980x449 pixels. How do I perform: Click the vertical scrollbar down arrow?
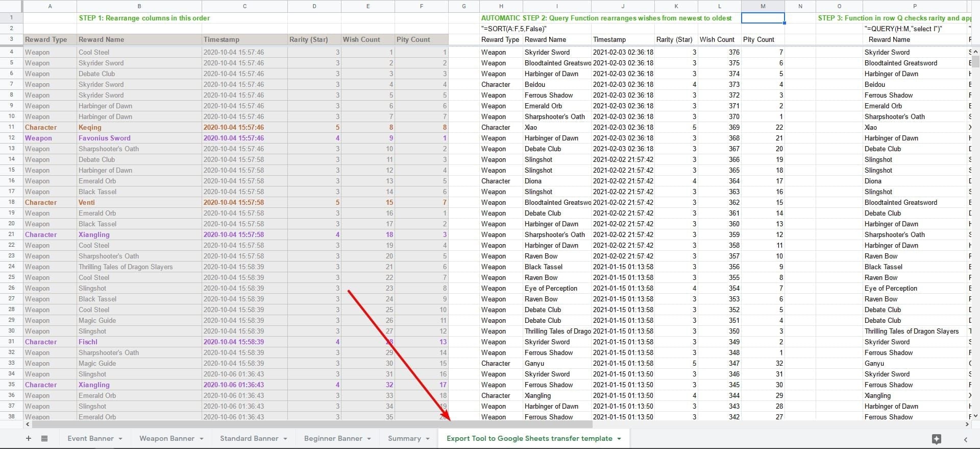(x=975, y=416)
